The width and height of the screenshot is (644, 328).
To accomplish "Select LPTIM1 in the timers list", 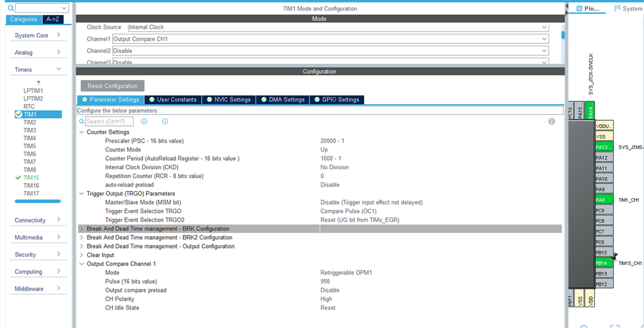I will coord(34,90).
